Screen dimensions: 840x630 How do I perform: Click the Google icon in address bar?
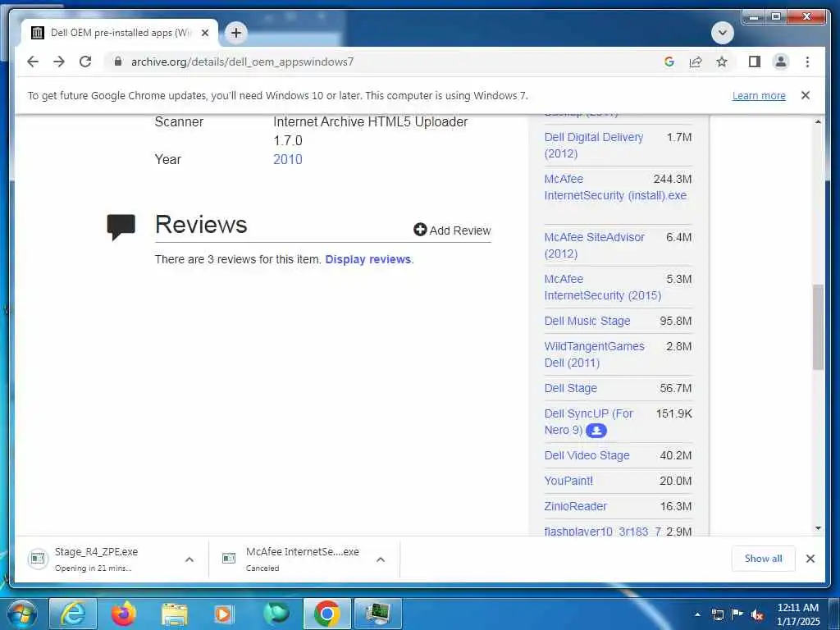tap(669, 62)
